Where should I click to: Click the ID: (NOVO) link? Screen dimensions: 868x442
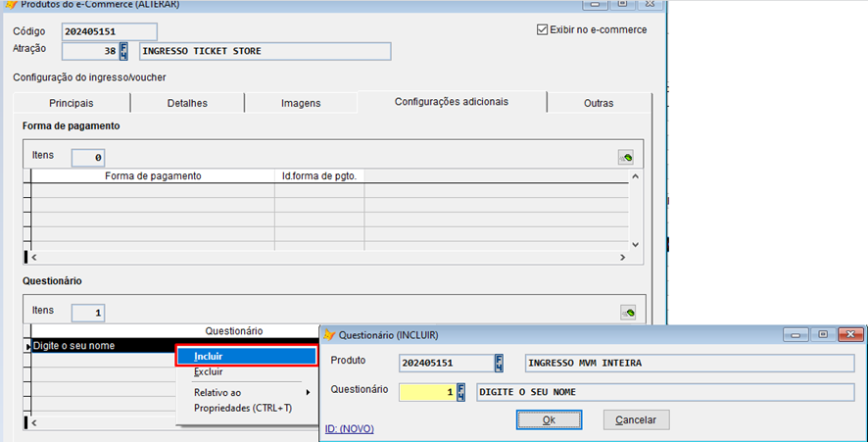350,428
